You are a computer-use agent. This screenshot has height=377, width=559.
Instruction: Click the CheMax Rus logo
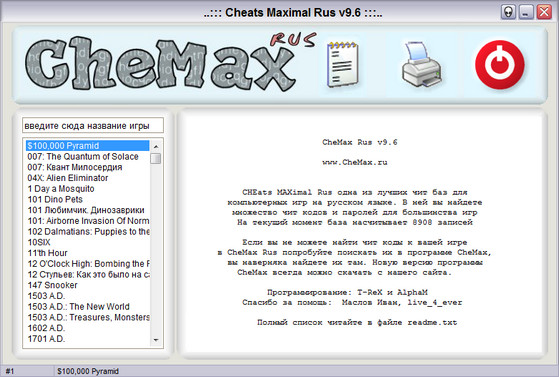point(170,63)
